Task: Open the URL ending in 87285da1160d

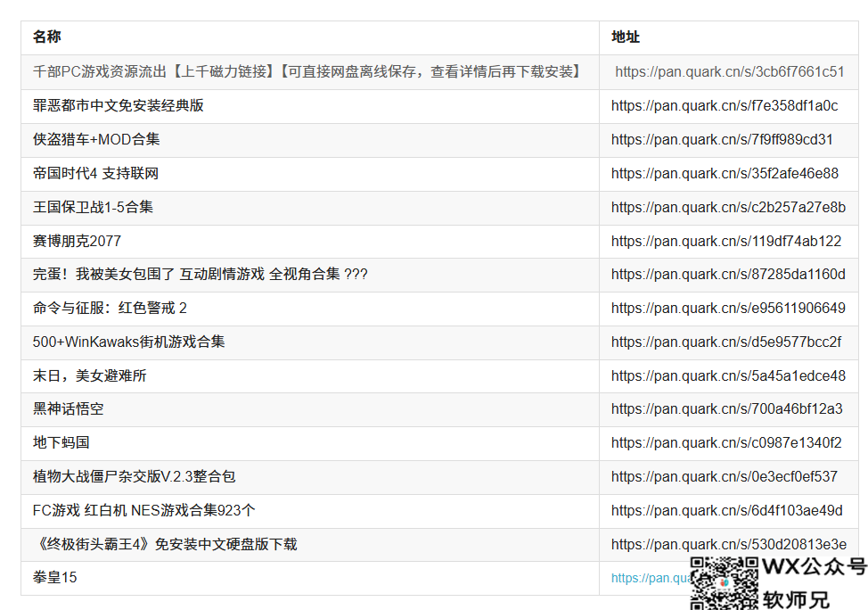Action: tap(728, 275)
